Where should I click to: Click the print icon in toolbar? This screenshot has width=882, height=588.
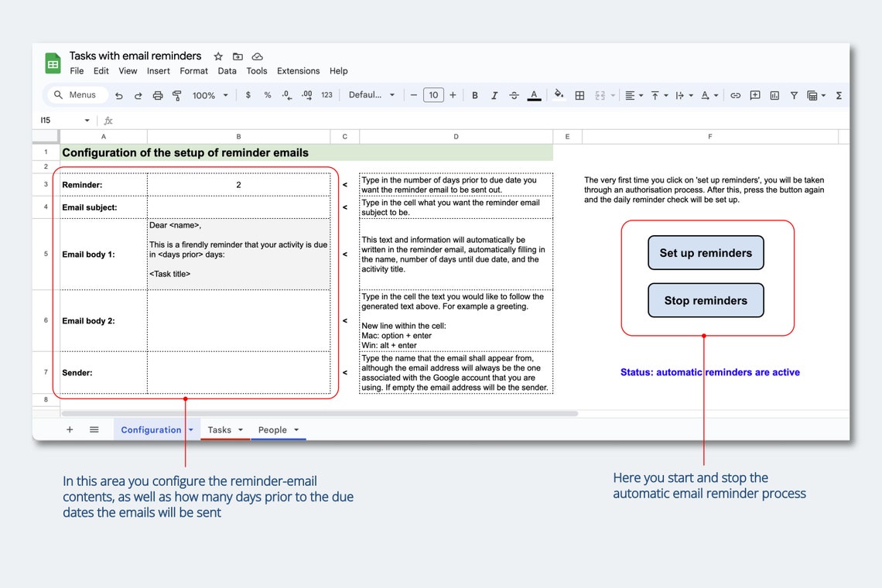click(158, 96)
